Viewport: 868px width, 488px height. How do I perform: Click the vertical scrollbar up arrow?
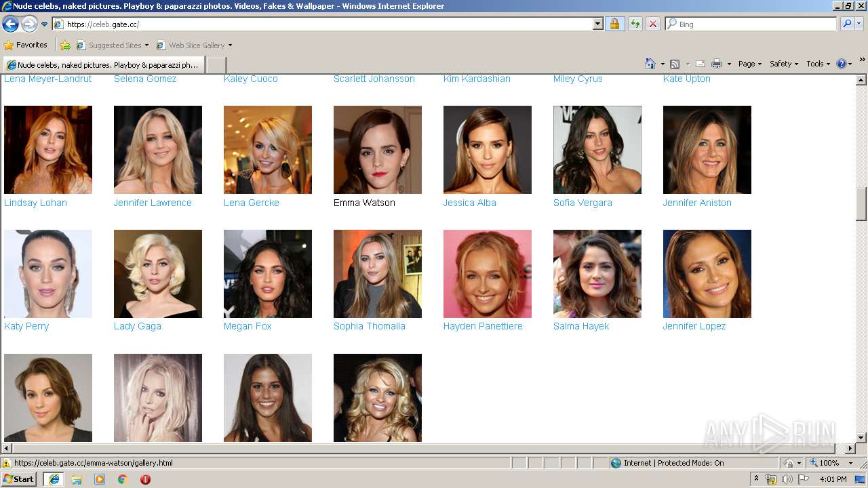pyautogui.click(x=861, y=80)
